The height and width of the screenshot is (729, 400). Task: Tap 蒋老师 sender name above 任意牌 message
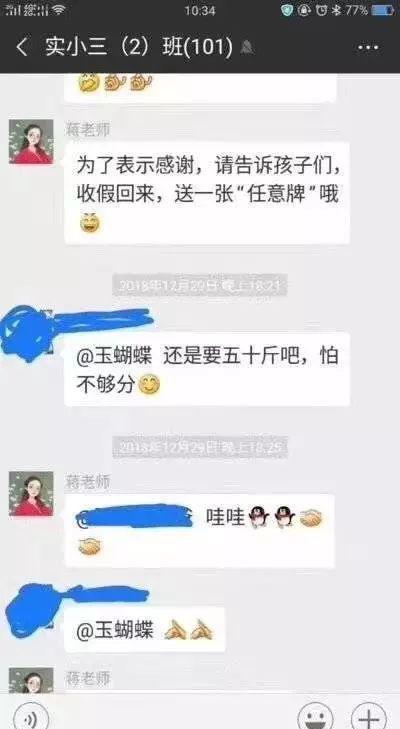[87, 131]
